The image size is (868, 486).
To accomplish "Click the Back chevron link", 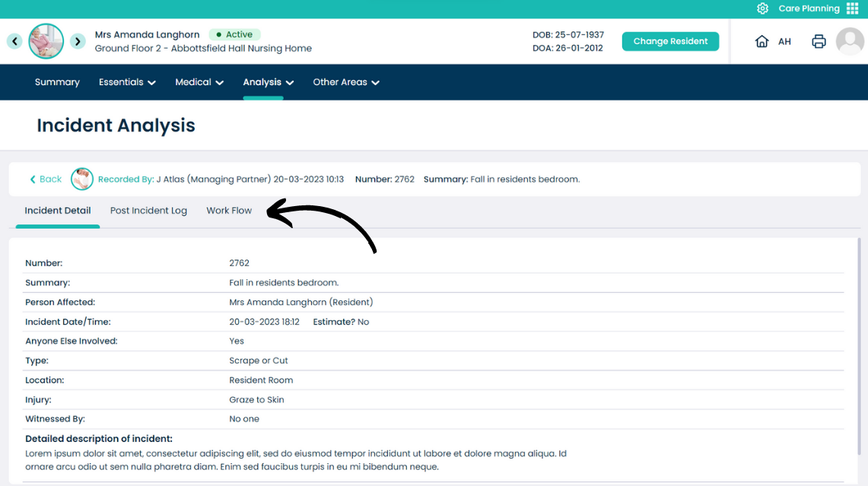I will tap(46, 179).
